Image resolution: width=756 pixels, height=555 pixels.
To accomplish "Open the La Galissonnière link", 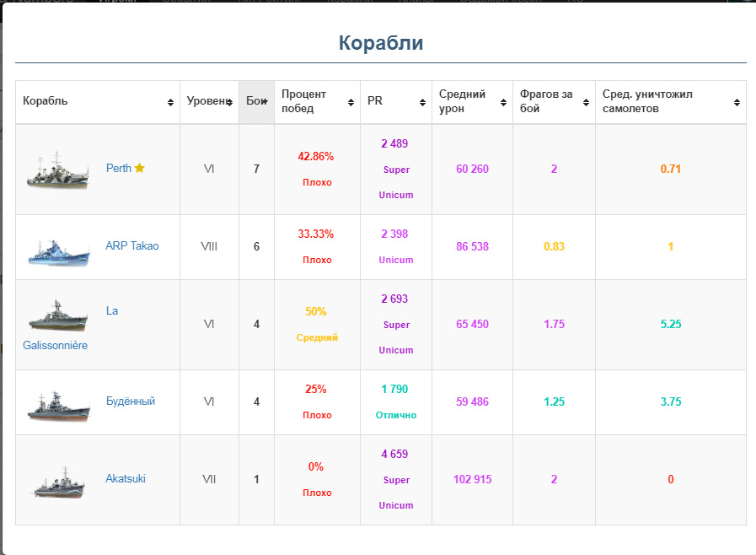I will [x=56, y=345].
